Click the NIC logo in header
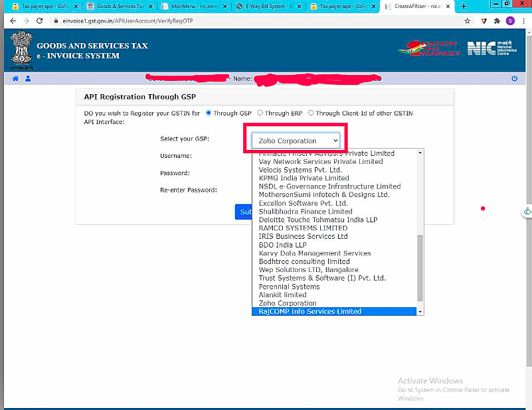This screenshot has height=410, width=532. point(491,48)
